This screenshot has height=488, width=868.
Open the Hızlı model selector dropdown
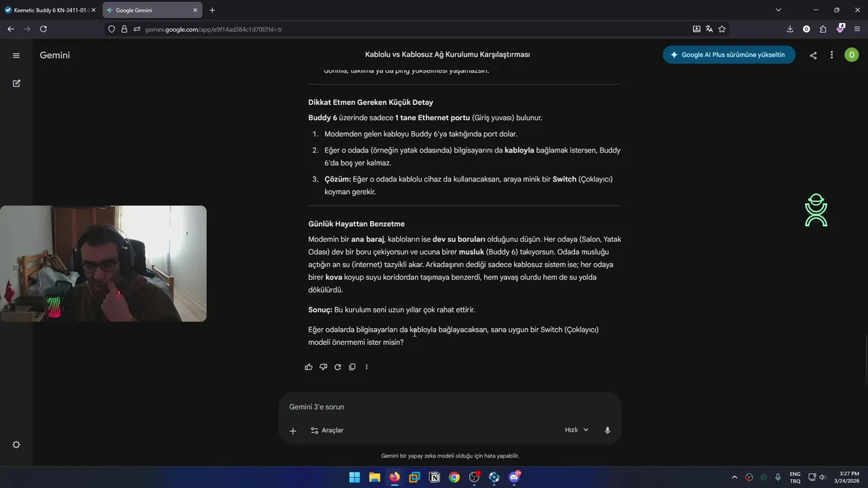click(577, 430)
